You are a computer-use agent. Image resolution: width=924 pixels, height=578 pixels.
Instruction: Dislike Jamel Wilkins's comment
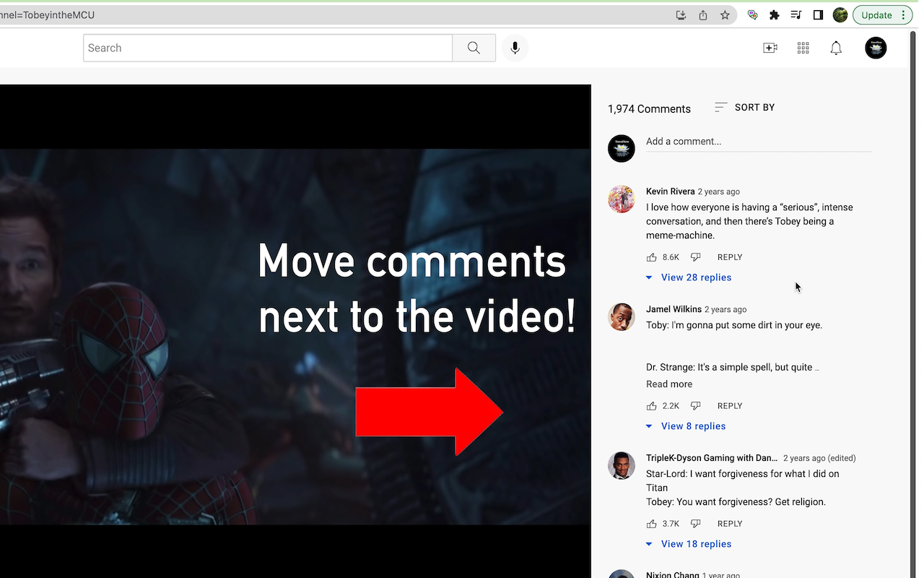[696, 406]
